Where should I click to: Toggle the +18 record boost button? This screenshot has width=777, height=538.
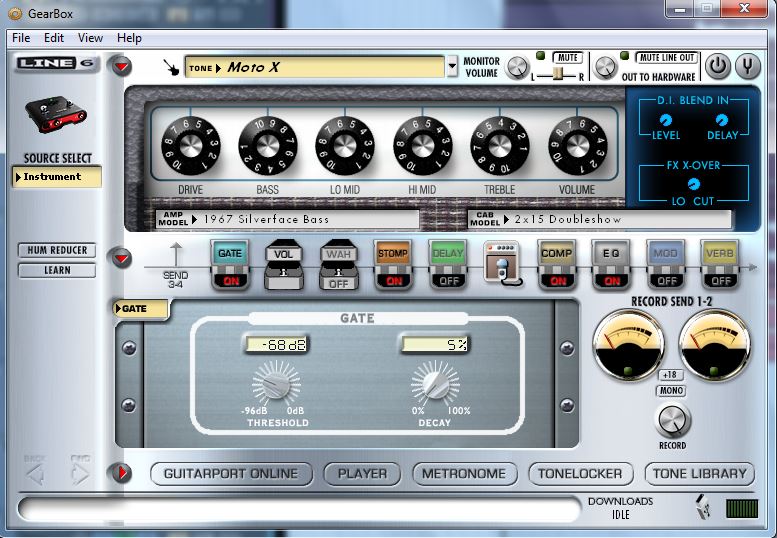click(670, 375)
